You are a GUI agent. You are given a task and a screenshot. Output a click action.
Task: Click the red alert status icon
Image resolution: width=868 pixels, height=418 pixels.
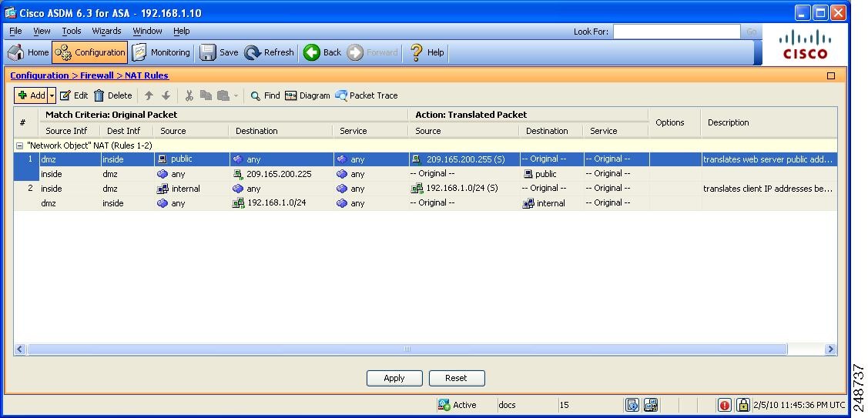[724, 405]
